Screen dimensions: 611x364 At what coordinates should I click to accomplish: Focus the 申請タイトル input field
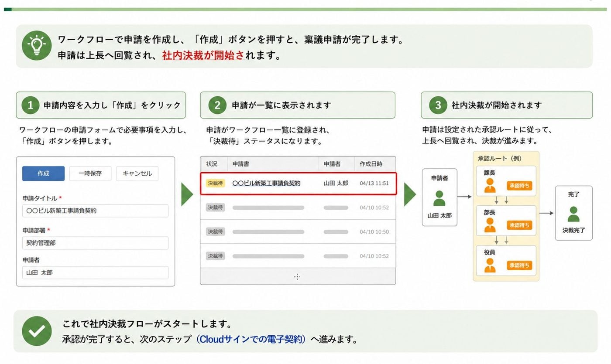(95, 211)
